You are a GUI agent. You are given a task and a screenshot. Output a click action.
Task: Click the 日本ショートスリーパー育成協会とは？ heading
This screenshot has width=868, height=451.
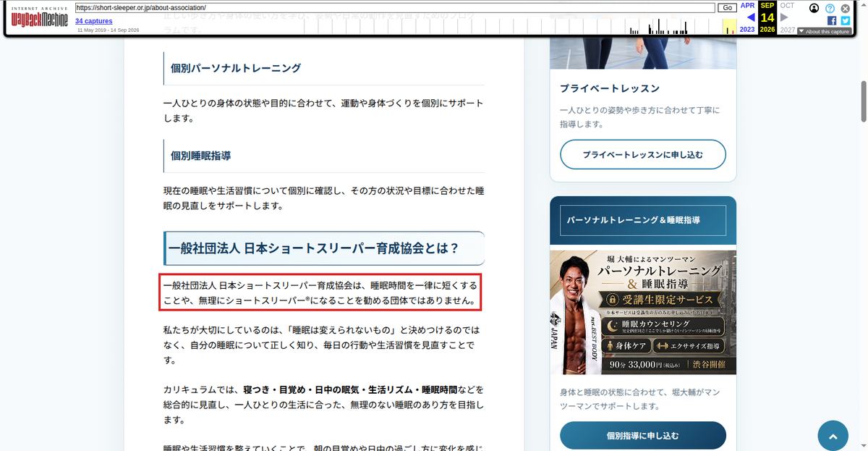(x=313, y=248)
